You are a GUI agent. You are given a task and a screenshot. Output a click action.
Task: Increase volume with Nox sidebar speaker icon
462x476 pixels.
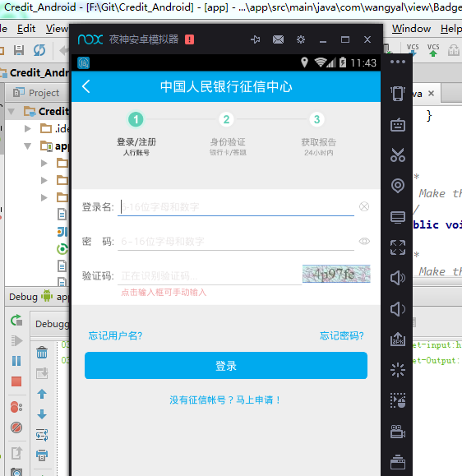click(x=398, y=278)
